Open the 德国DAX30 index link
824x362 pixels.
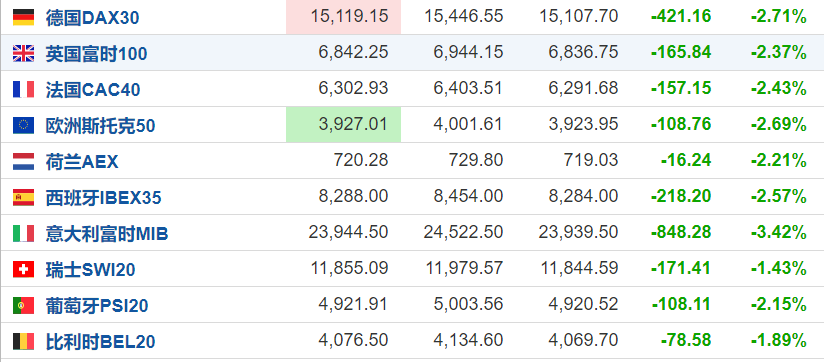click(92, 18)
